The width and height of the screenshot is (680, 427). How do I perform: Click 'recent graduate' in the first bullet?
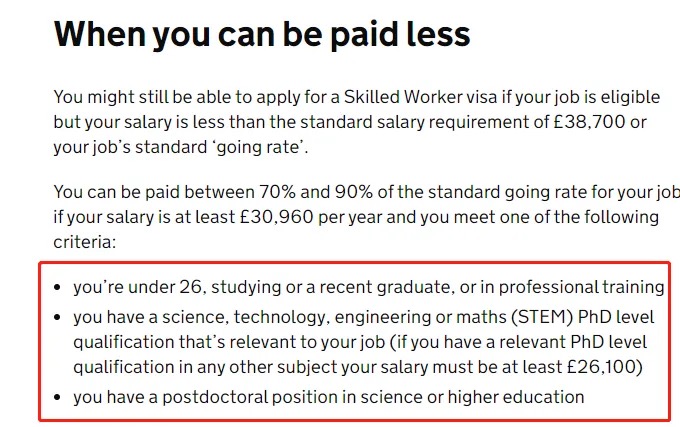click(x=387, y=287)
